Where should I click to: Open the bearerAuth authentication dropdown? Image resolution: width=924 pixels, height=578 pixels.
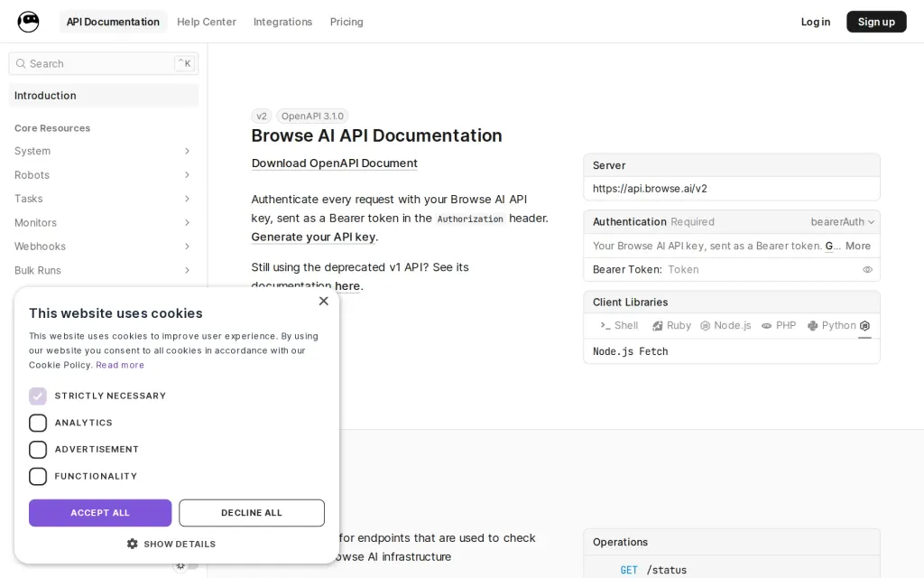point(842,222)
